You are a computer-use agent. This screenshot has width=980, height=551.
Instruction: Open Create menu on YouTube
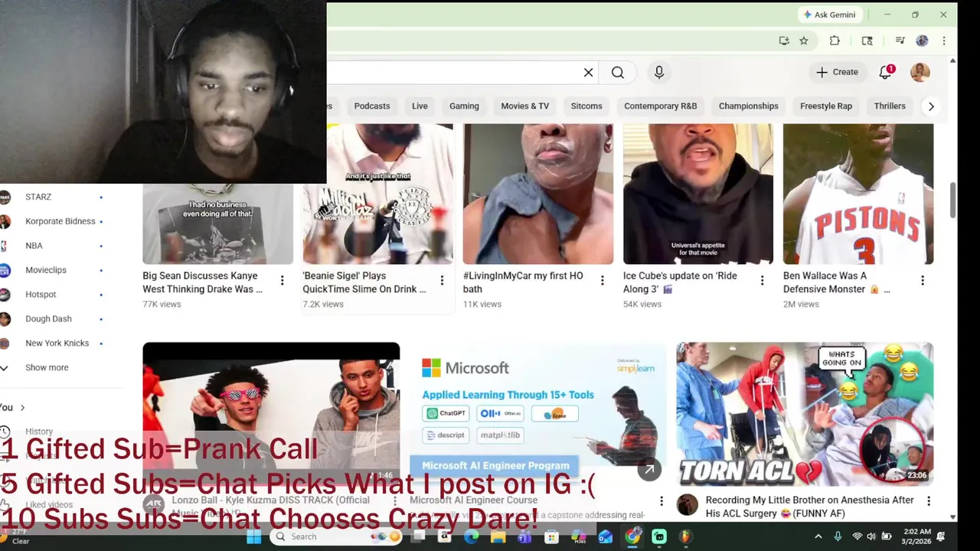coord(837,72)
